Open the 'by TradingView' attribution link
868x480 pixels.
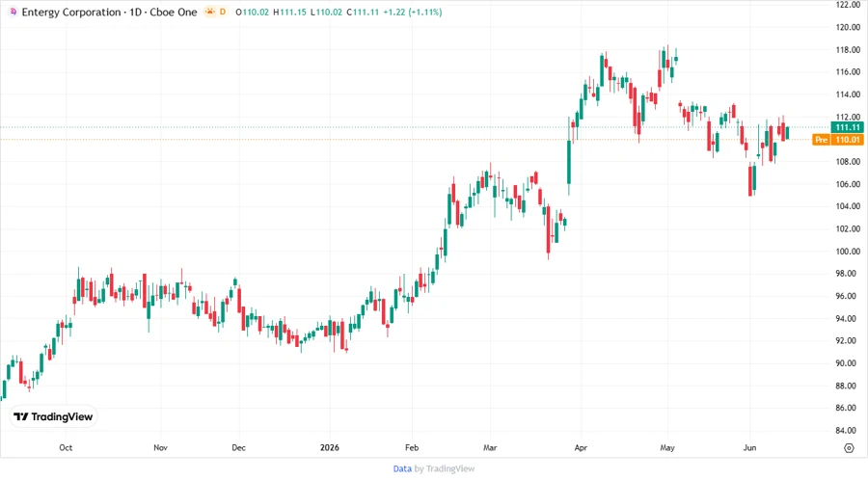click(x=445, y=468)
